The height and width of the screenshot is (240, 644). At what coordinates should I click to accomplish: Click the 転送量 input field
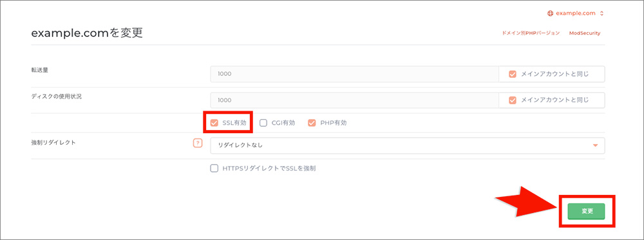[354, 74]
